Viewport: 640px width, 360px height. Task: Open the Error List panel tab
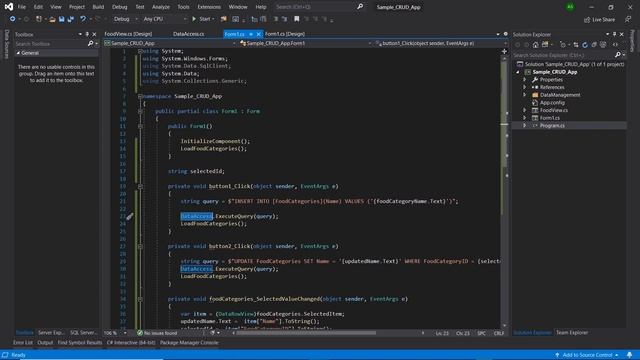click(x=22, y=343)
